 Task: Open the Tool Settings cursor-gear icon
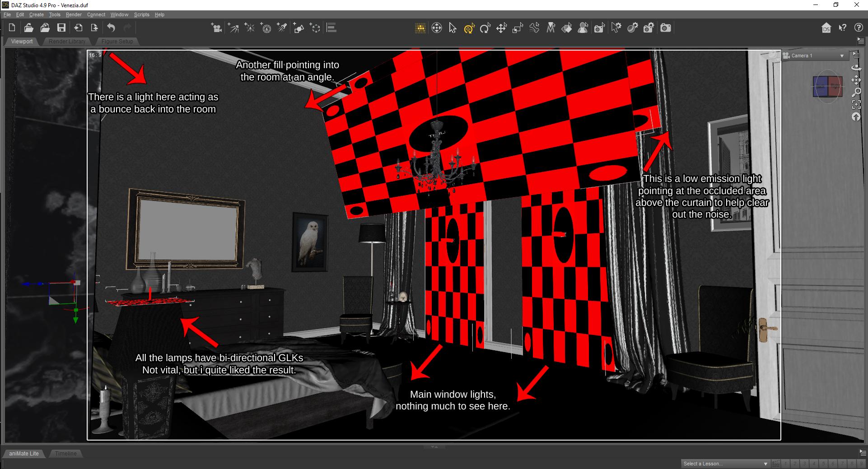click(616, 28)
